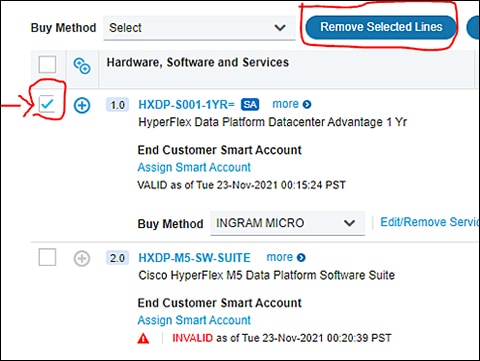
Task: Click the 1.0 line number badge
Action: point(117,105)
